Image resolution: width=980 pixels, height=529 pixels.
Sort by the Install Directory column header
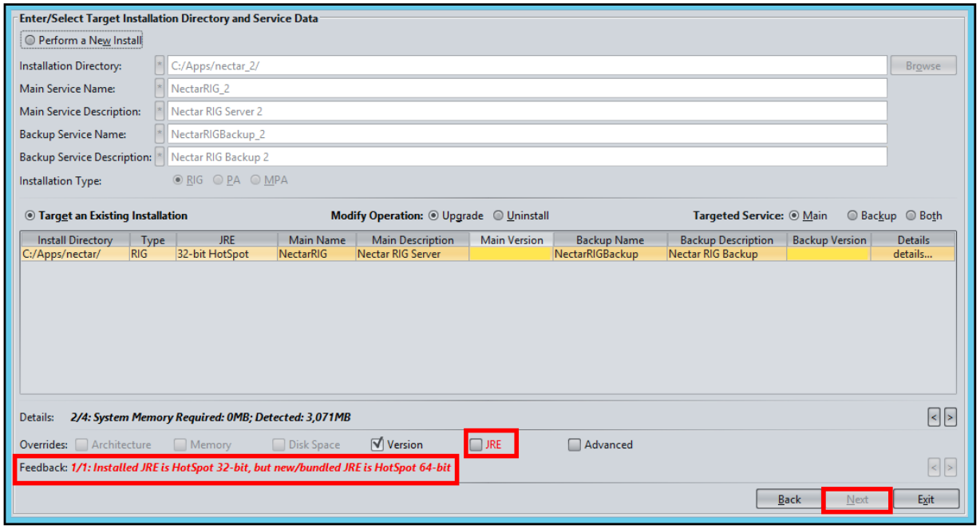[75, 240]
